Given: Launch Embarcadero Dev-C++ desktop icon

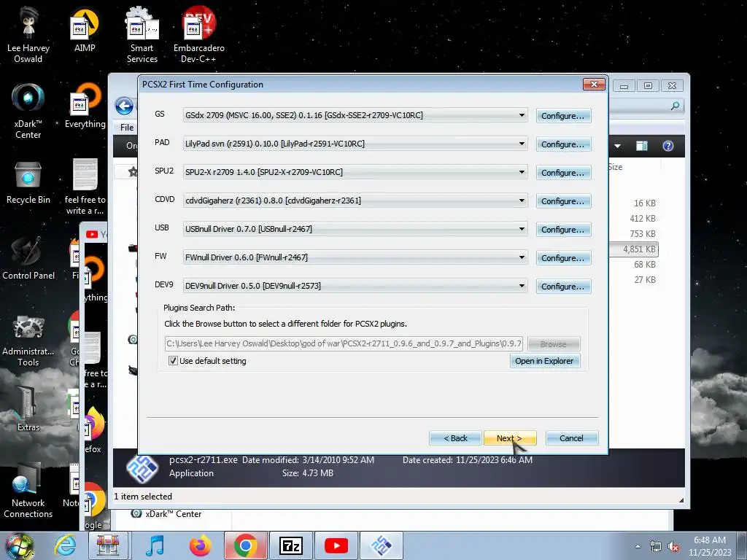Looking at the screenshot, I should pyautogui.click(x=198, y=36).
